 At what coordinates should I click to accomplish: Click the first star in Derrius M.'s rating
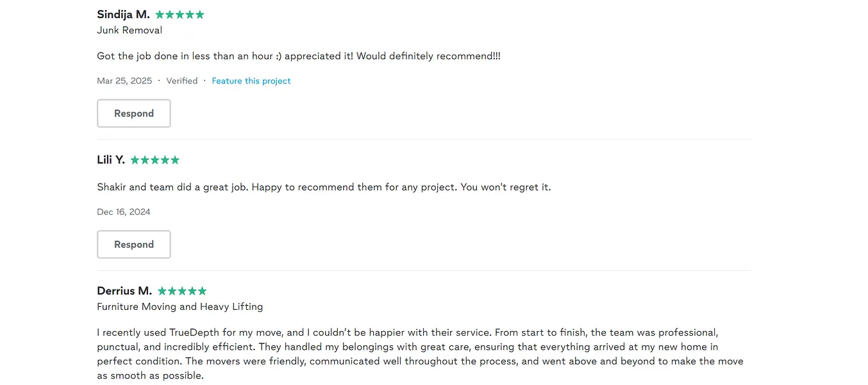pyautogui.click(x=162, y=291)
